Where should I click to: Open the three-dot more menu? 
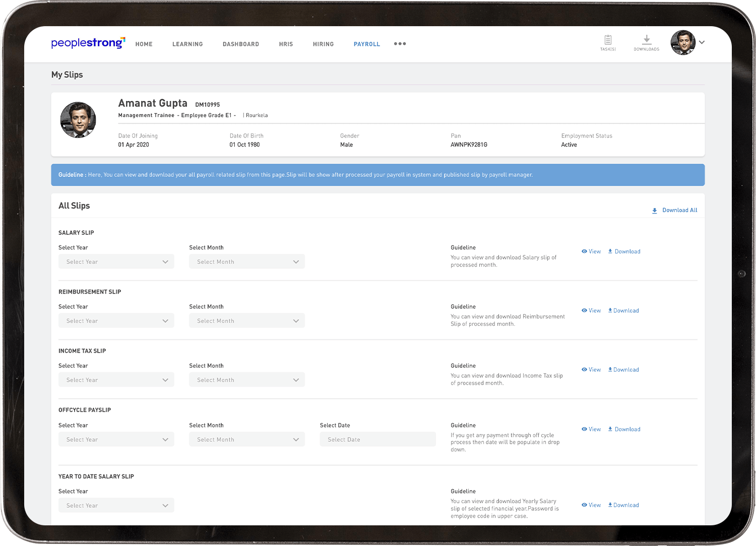coord(400,44)
